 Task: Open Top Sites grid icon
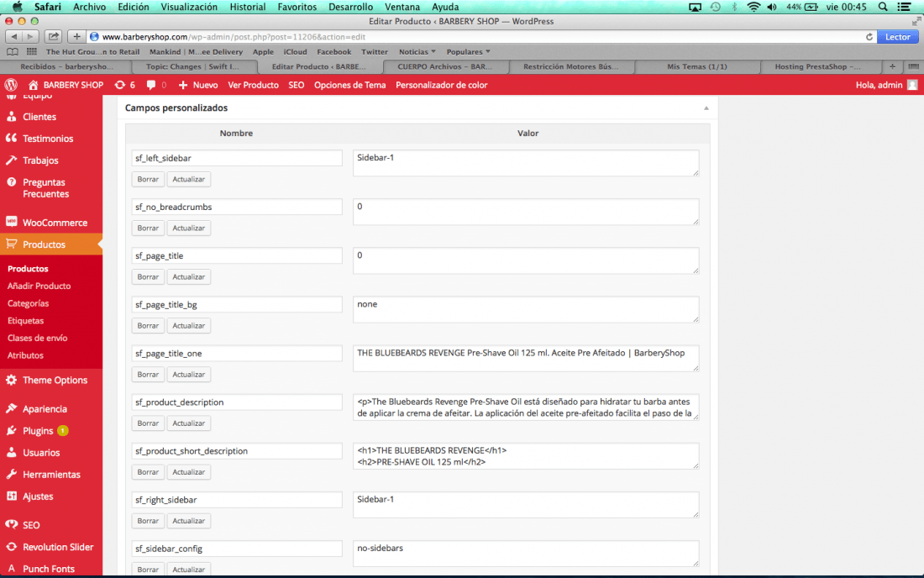coord(32,52)
